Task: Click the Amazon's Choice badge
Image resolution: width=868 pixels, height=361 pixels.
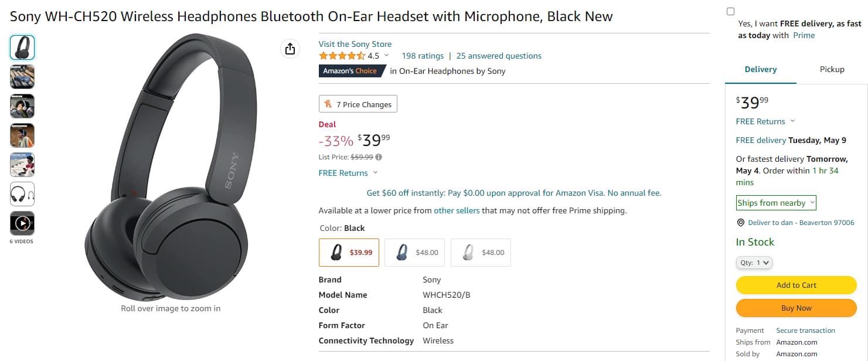Action: pos(350,71)
